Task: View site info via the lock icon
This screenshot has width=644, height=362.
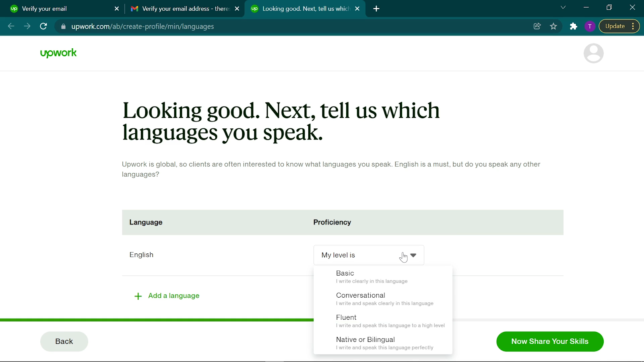Action: pos(63,27)
